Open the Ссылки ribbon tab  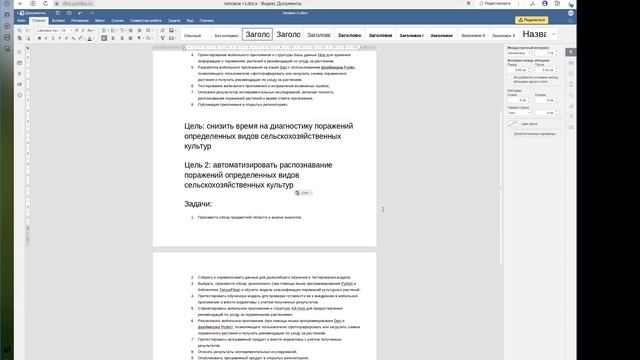(118, 20)
